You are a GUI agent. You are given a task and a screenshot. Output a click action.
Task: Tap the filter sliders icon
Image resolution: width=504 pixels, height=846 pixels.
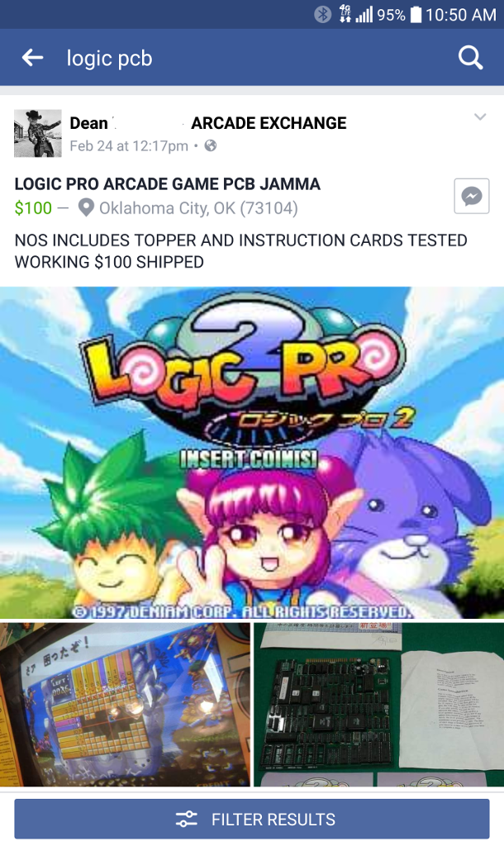pos(187,819)
